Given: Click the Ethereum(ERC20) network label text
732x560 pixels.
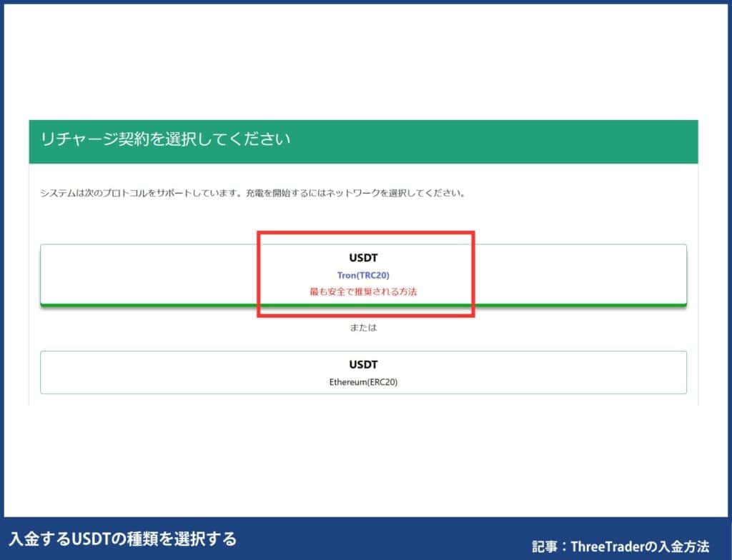Looking at the screenshot, I should point(365,381).
